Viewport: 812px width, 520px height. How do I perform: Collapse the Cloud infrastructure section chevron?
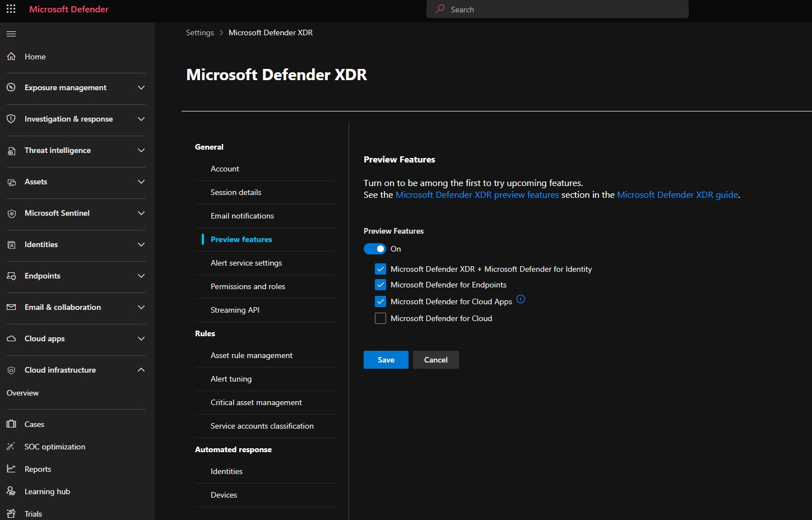pos(141,370)
